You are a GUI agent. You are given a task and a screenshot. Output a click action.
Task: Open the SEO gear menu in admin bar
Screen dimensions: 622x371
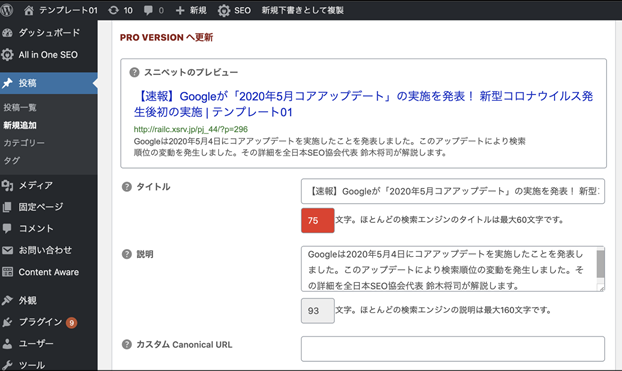point(234,10)
